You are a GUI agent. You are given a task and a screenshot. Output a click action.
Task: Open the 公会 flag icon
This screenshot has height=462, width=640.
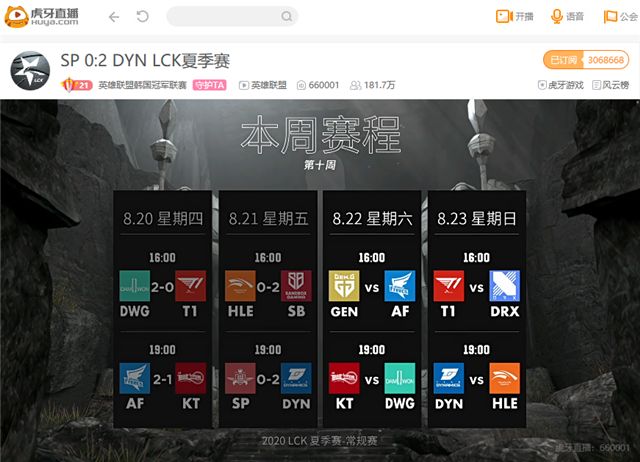click(610, 17)
